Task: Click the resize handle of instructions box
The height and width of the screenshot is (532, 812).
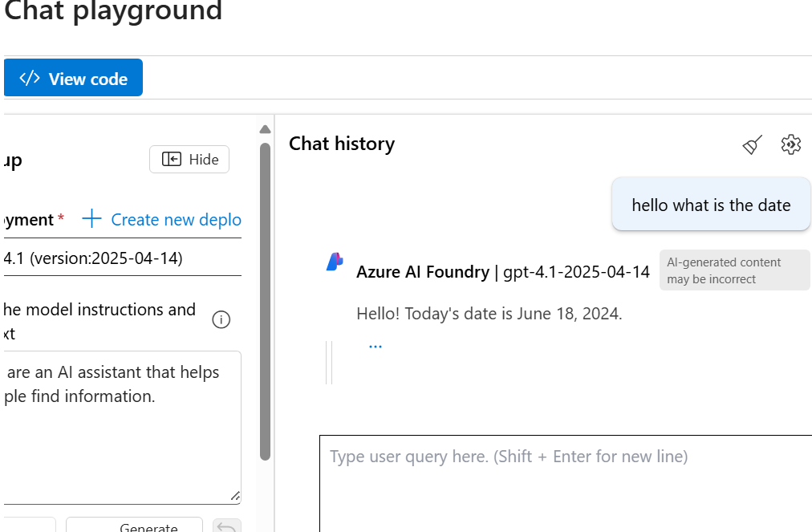Action: pos(235,496)
